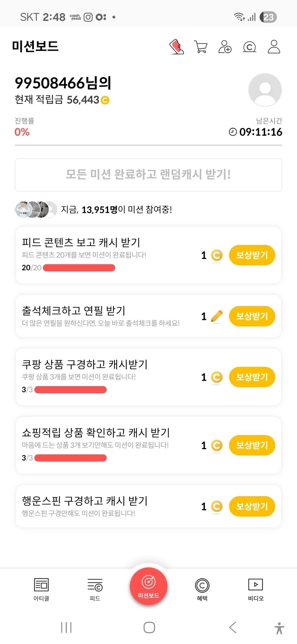Claim pencil reward for attendance check
Image resolution: width=297 pixels, height=644 pixels.
[252, 316]
